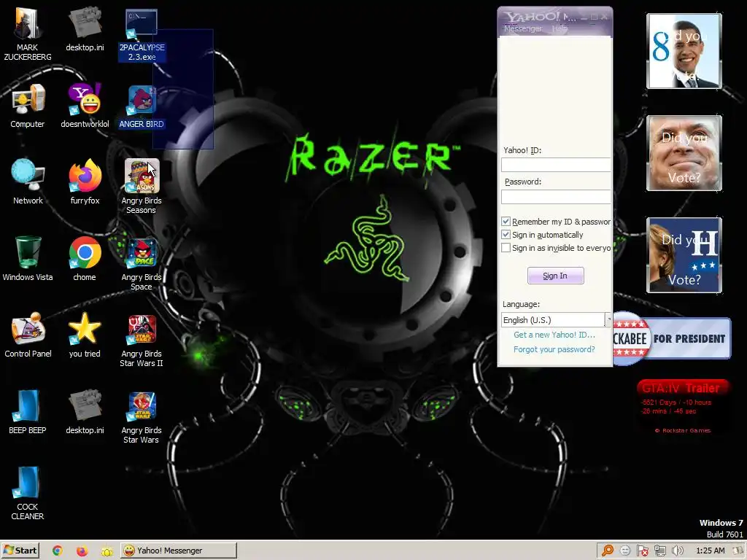Focus the Password input field
The image size is (747, 560).
tap(555, 197)
